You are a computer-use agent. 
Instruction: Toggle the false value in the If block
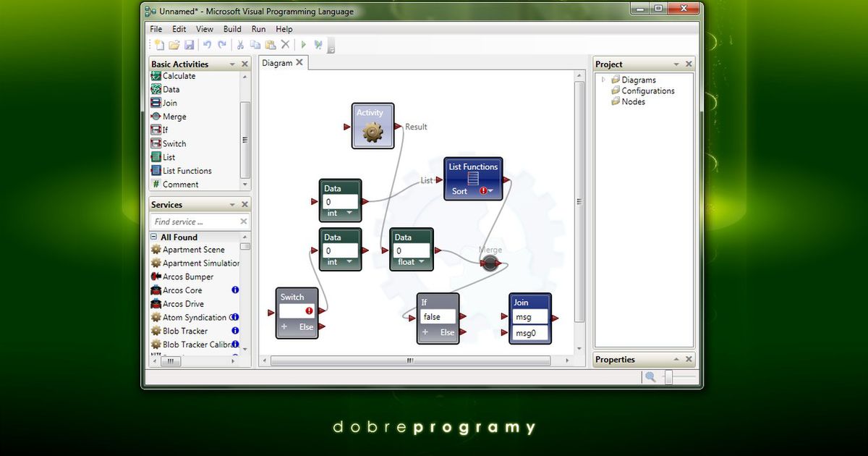[437, 316]
